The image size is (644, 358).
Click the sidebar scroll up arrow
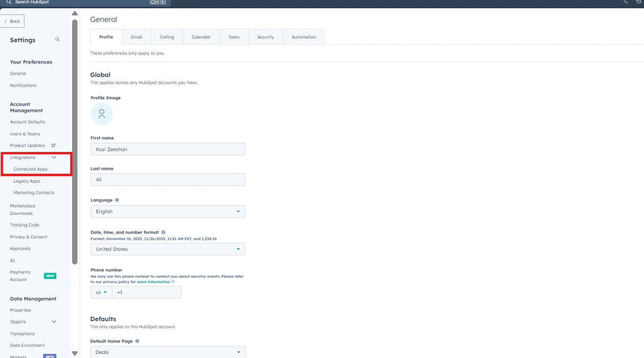tap(75, 13)
